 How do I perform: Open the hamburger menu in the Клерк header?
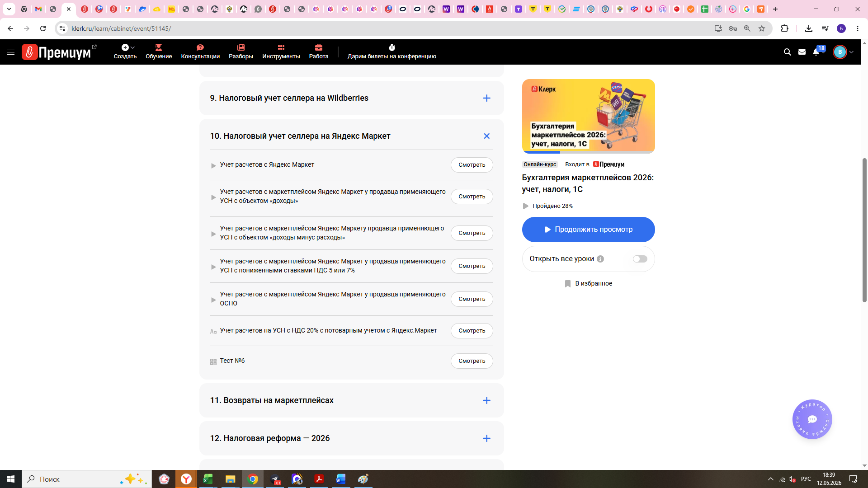(11, 52)
